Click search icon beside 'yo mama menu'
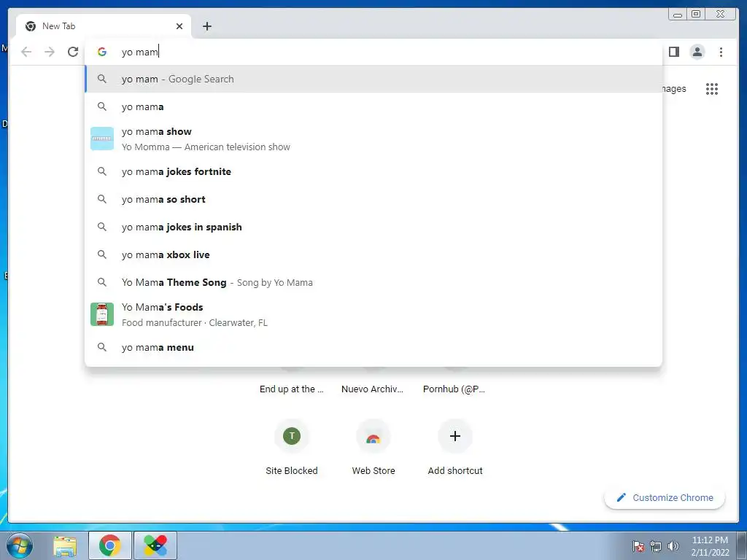Viewport: 747px width, 560px height. pyautogui.click(x=102, y=347)
